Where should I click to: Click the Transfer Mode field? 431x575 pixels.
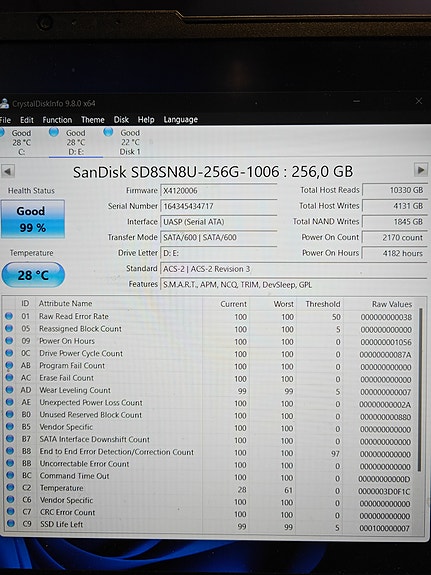219,238
